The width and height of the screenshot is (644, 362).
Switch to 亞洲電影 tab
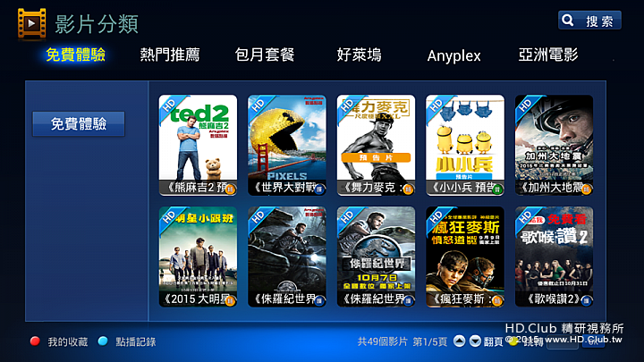[x=548, y=55]
